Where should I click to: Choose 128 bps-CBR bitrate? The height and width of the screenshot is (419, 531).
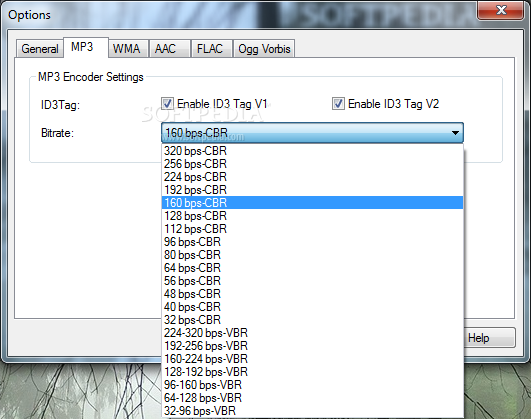312,216
